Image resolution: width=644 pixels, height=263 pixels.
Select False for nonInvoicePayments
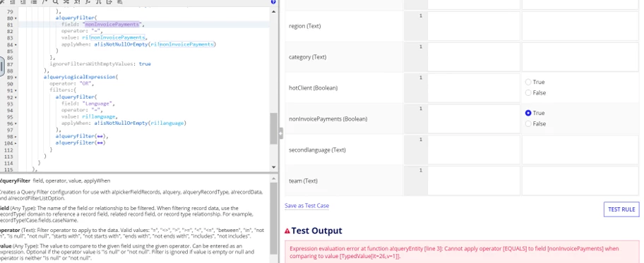click(528, 123)
